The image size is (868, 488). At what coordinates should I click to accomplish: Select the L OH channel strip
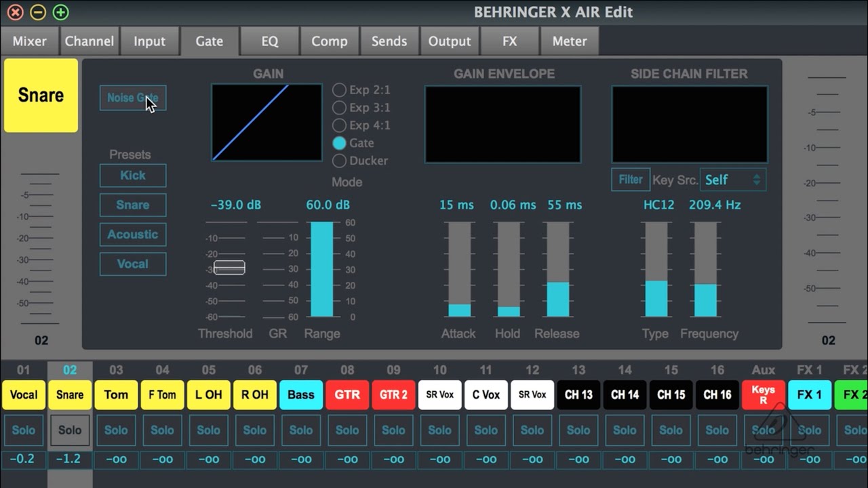point(209,395)
